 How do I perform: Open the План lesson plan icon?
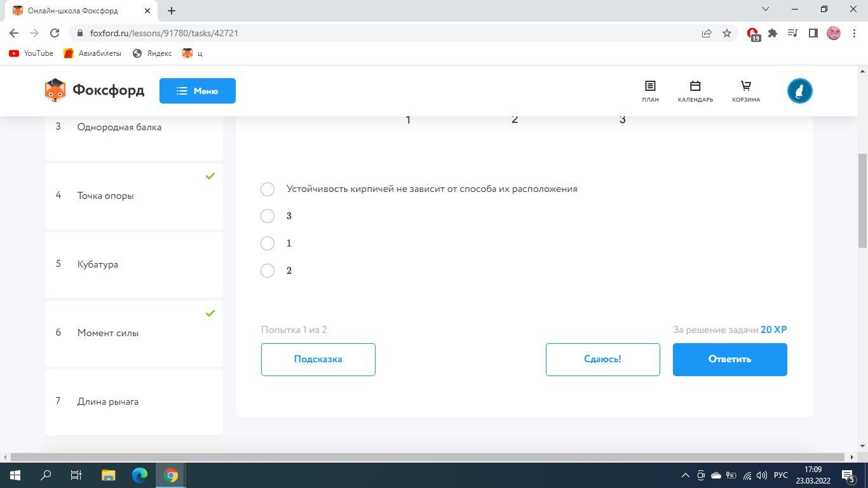coord(650,91)
